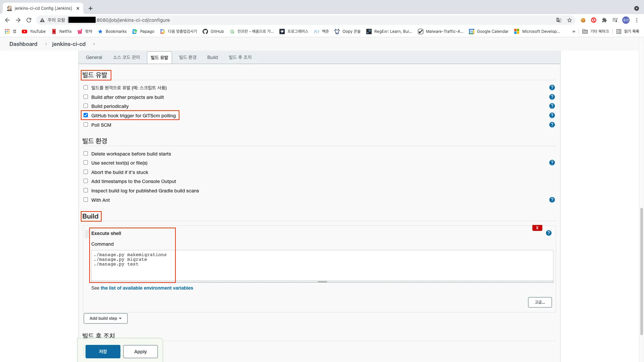The height and width of the screenshot is (362, 644).
Task: Open list of available environment variables link
Action: [147, 288]
